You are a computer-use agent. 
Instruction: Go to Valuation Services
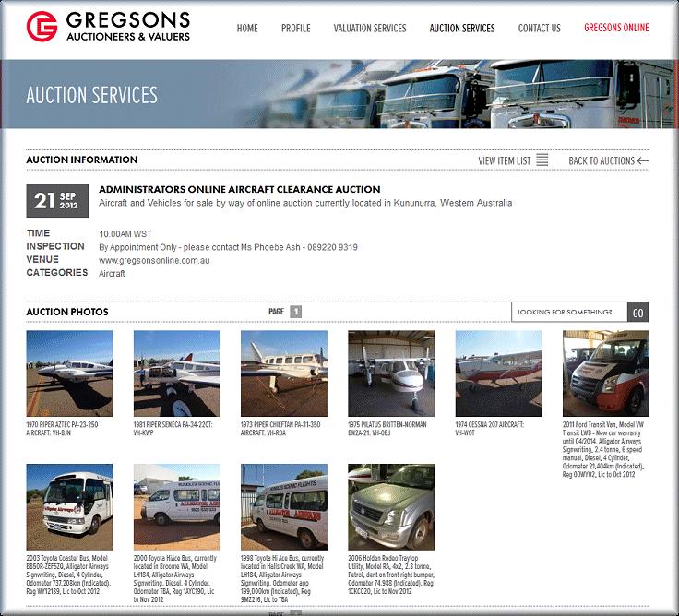tap(370, 29)
